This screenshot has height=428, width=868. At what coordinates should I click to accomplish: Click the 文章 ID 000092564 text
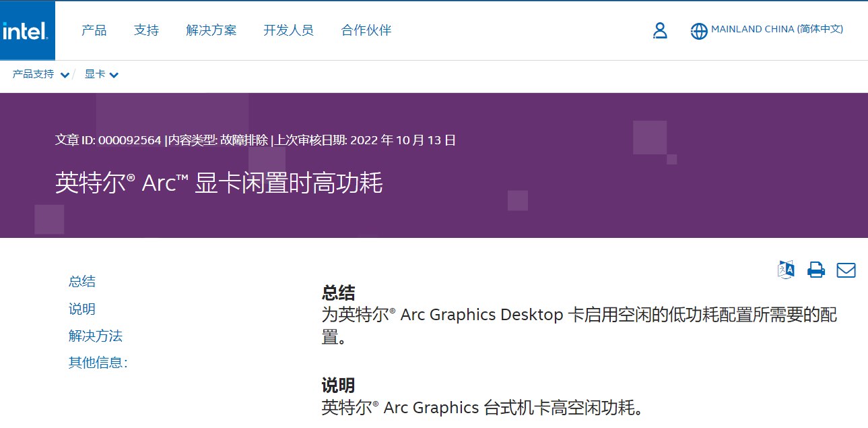pyautogui.click(x=108, y=140)
